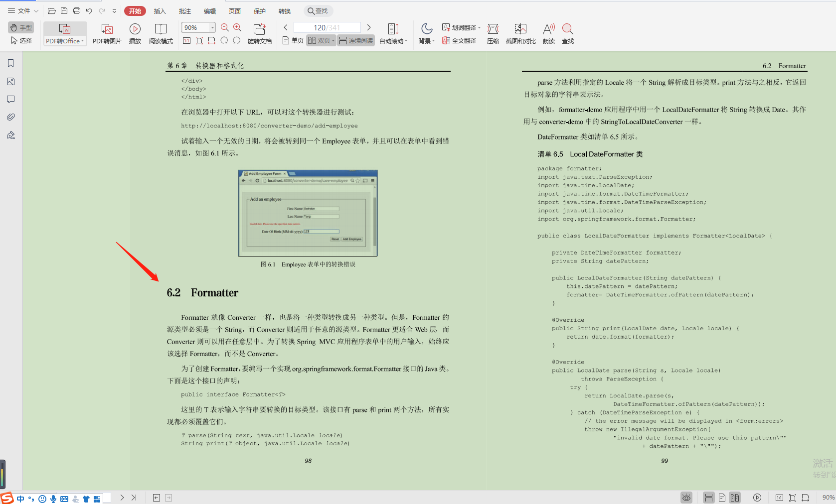Enter 阅读模式 reading mode
The height and width of the screenshot is (504, 836).
161,34
